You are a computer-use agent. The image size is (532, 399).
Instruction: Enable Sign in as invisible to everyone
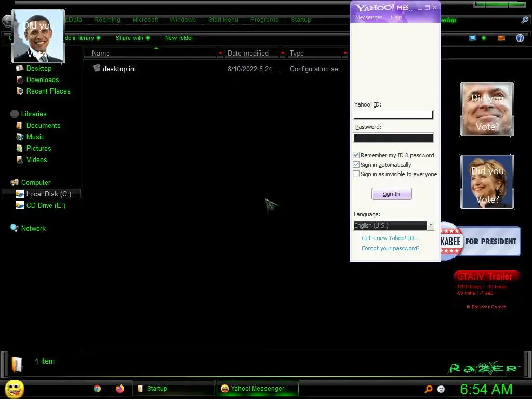[x=356, y=174]
